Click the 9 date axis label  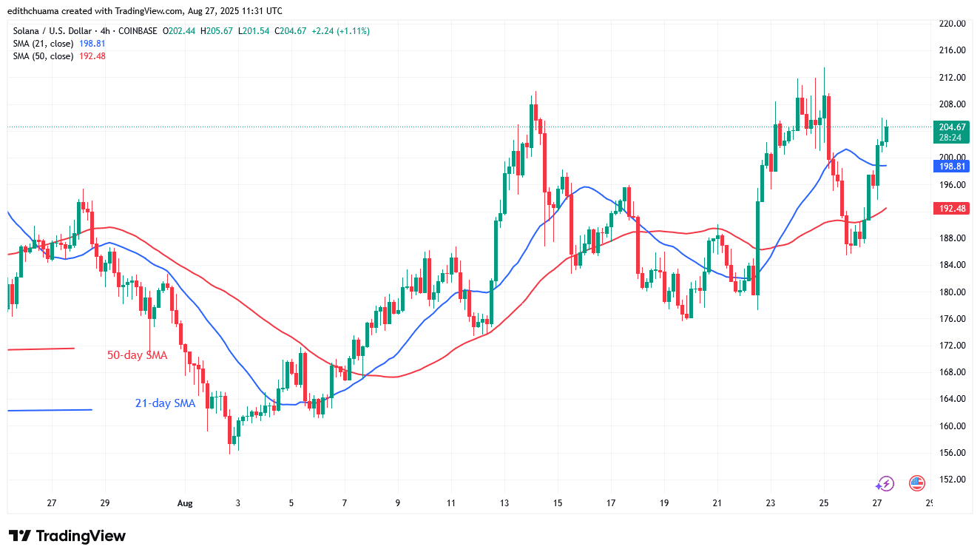(398, 503)
